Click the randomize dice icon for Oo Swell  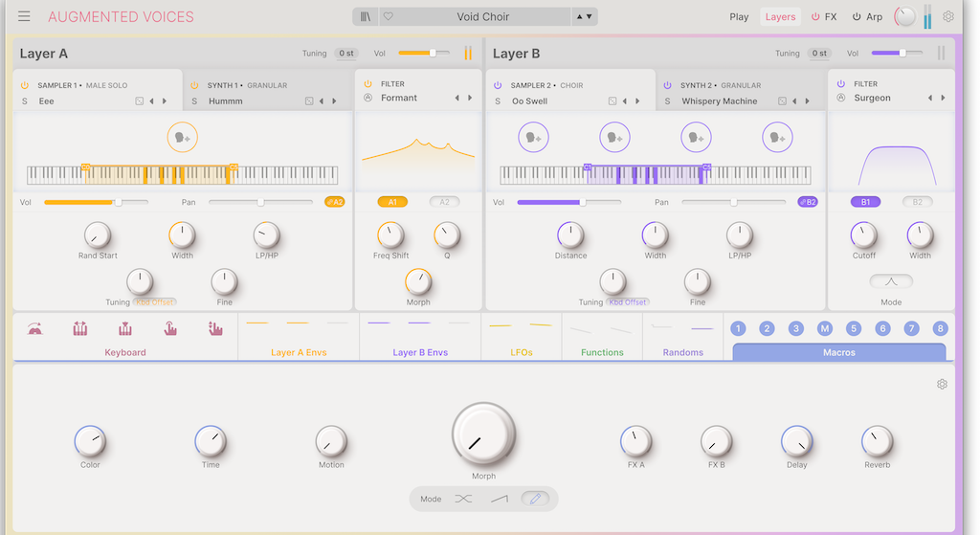pyautogui.click(x=612, y=101)
